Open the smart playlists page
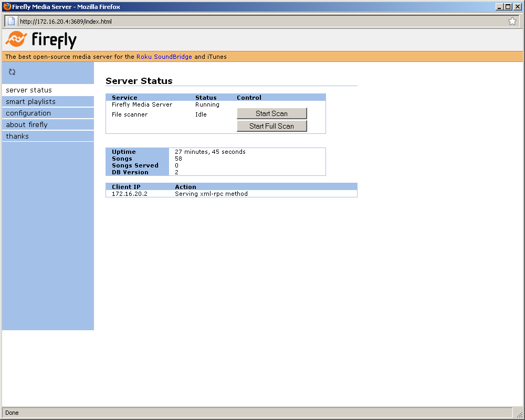This screenshot has height=420, width=525. pos(48,101)
